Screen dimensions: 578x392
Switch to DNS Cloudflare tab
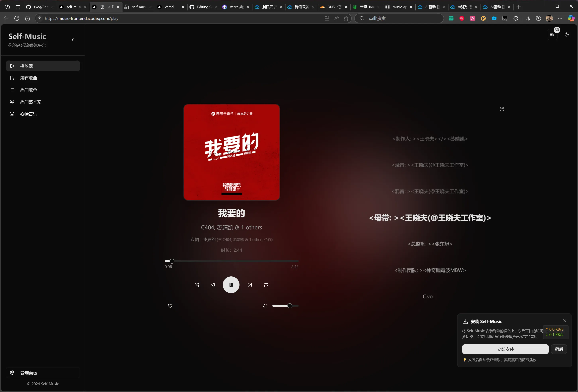pyautogui.click(x=334, y=7)
